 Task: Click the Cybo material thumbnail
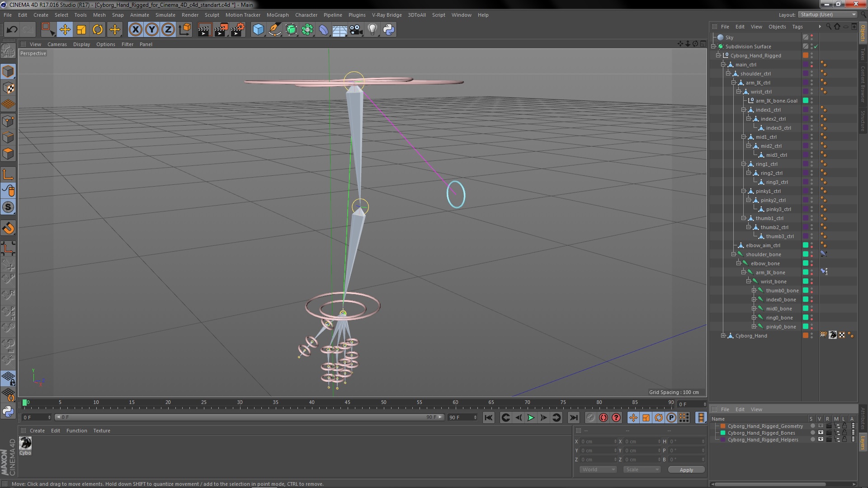click(25, 443)
